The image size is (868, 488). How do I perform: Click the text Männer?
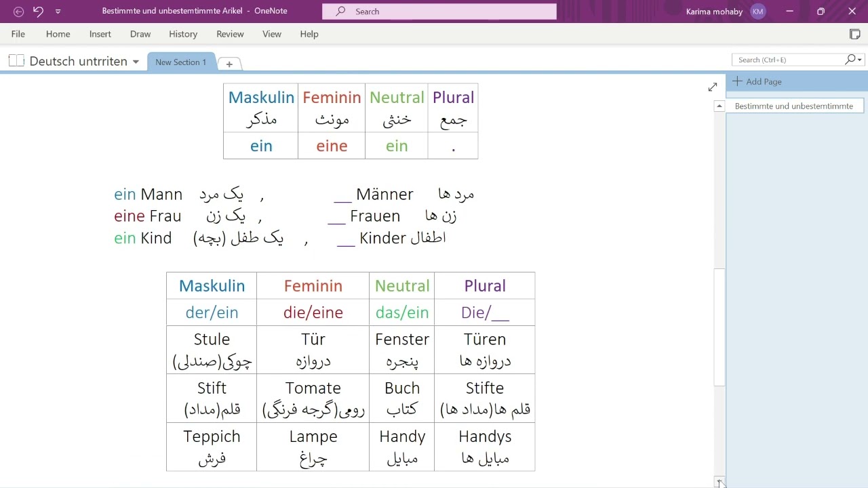[384, 194]
